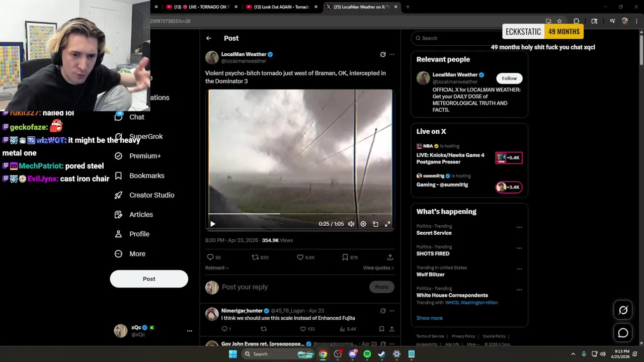Mute the tornado video volume
644x362 pixels.
[351, 224]
